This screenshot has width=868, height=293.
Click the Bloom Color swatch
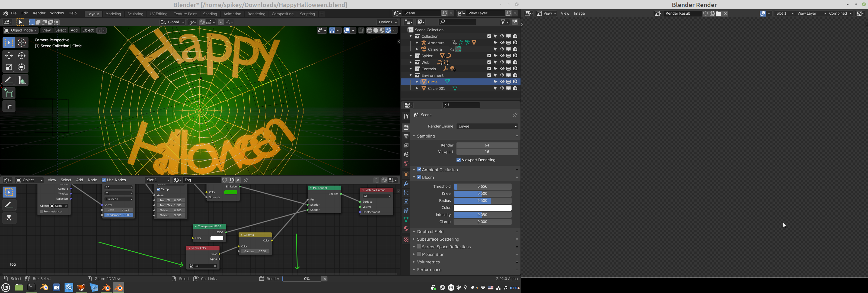(x=482, y=208)
